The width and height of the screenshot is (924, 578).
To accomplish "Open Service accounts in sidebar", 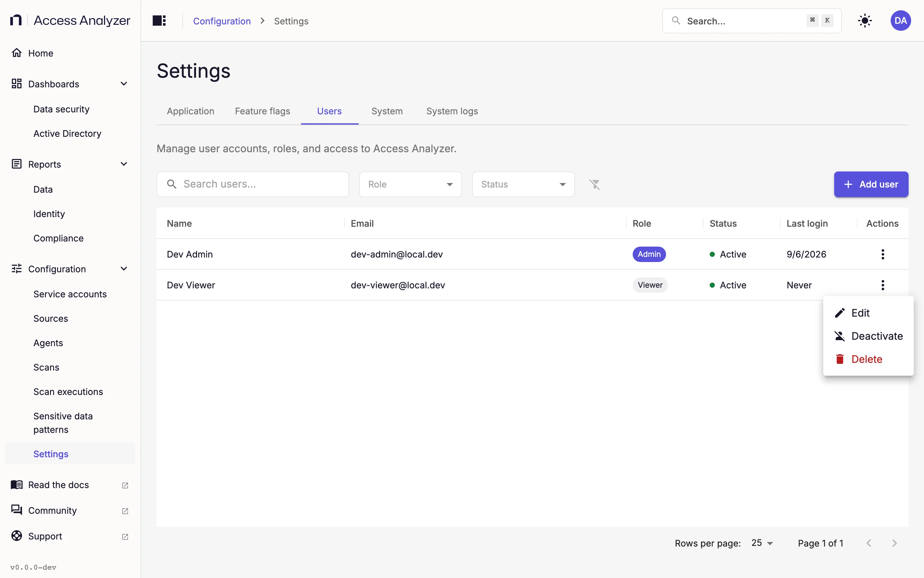I will 70,294.
